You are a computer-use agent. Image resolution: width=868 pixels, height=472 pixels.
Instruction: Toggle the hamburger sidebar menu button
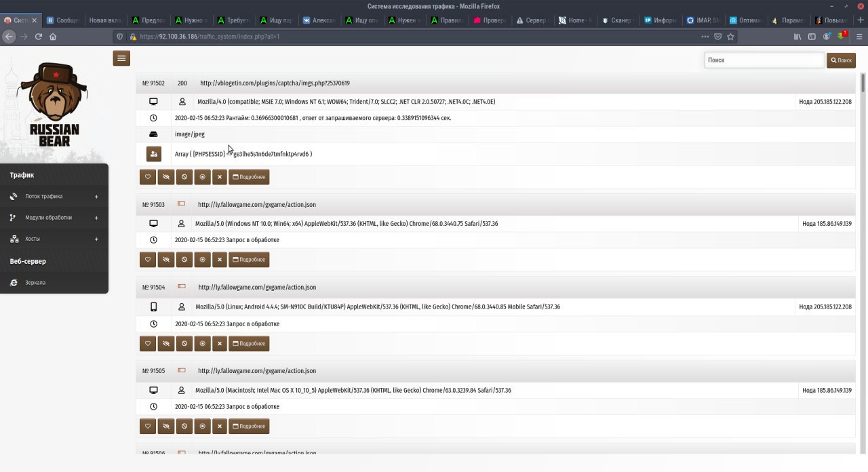point(121,58)
